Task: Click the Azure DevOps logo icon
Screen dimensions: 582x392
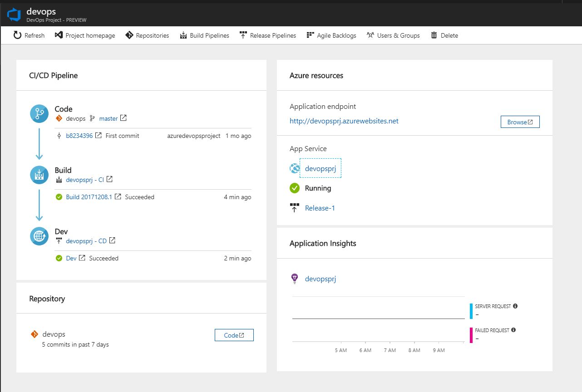Action: click(x=14, y=15)
